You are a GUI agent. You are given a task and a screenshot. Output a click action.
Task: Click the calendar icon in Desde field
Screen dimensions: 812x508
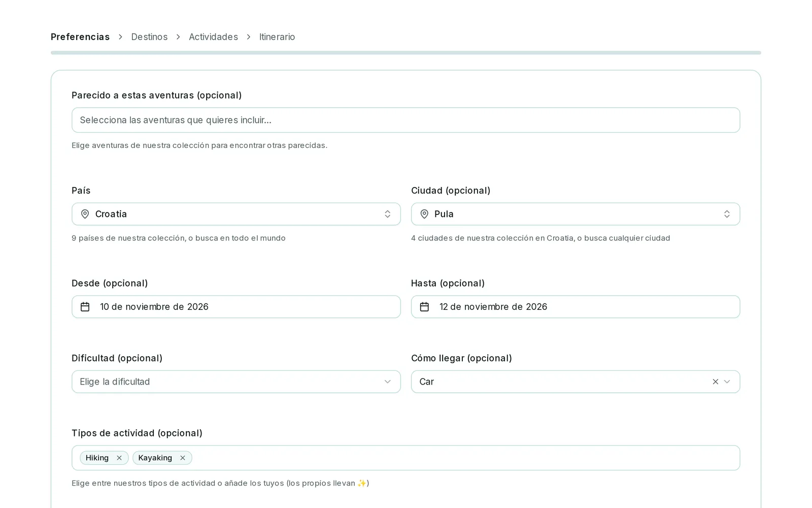pyautogui.click(x=85, y=307)
